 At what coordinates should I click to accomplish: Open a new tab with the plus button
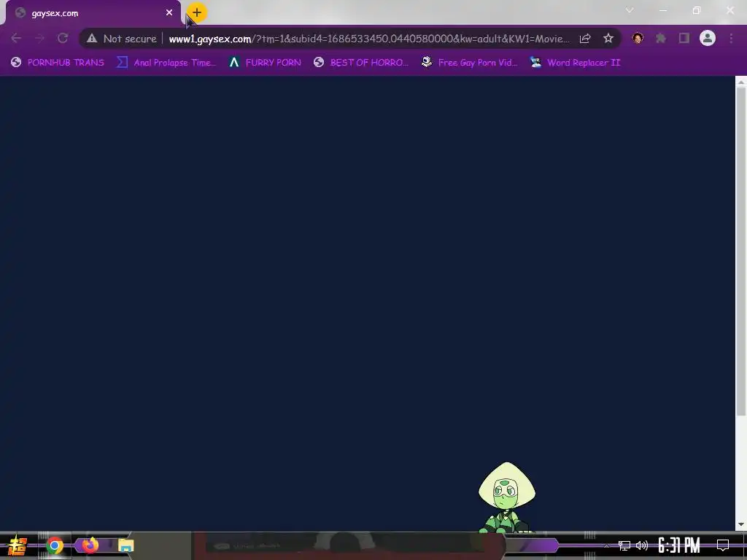pos(197,13)
